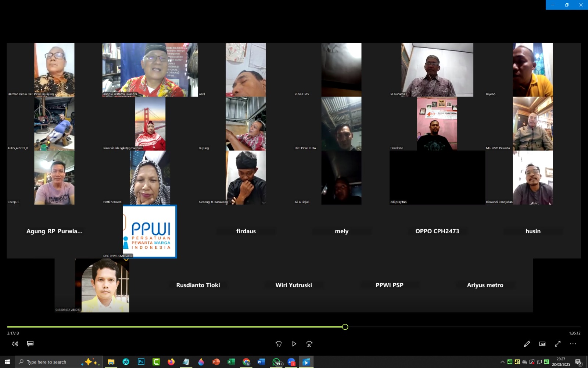Open Photoshop from the taskbar
The width and height of the screenshot is (588, 368).
pyautogui.click(x=141, y=362)
